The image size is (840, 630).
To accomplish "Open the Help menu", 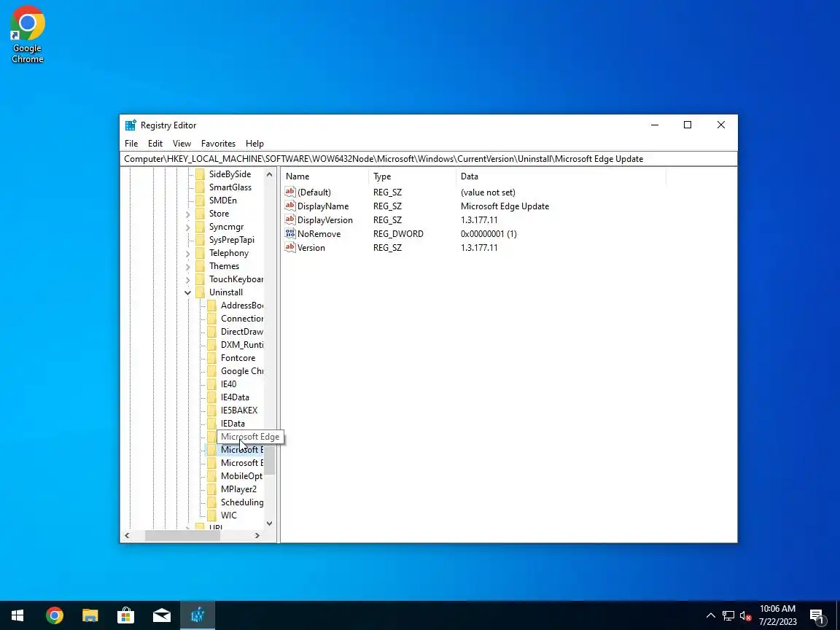I will tap(254, 144).
